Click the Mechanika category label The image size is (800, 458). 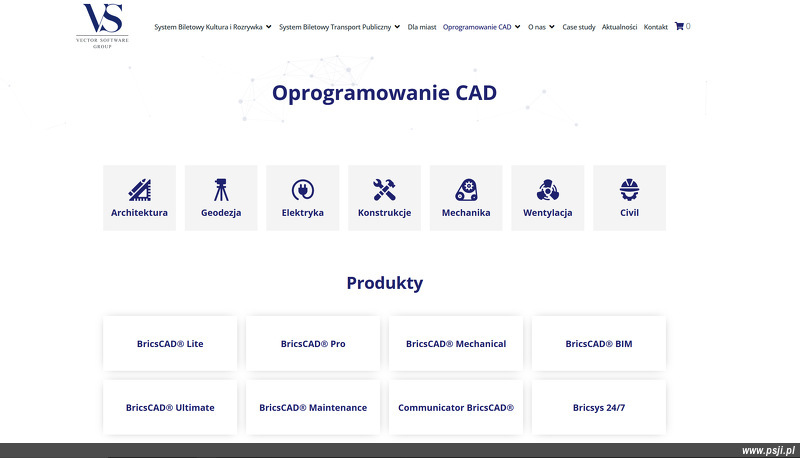tap(466, 213)
